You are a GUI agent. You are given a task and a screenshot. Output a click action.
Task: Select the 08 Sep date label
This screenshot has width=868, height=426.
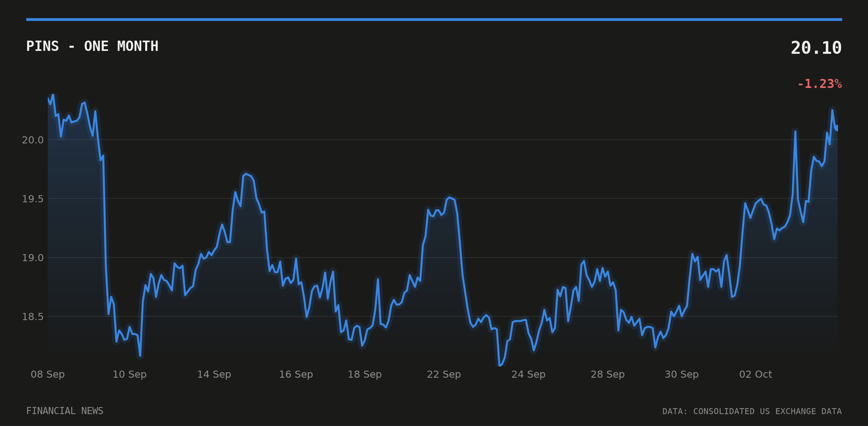[x=48, y=374]
